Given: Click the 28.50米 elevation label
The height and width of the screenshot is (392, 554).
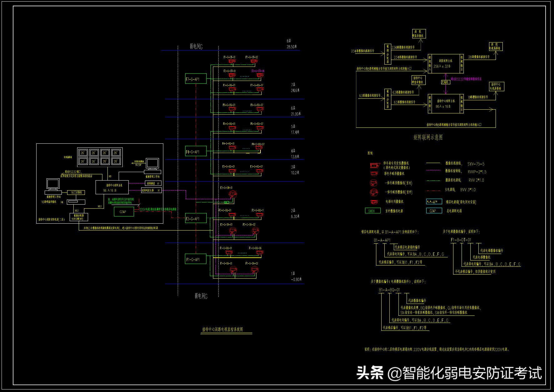Looking at the screenshot, I should pos(292,47).
